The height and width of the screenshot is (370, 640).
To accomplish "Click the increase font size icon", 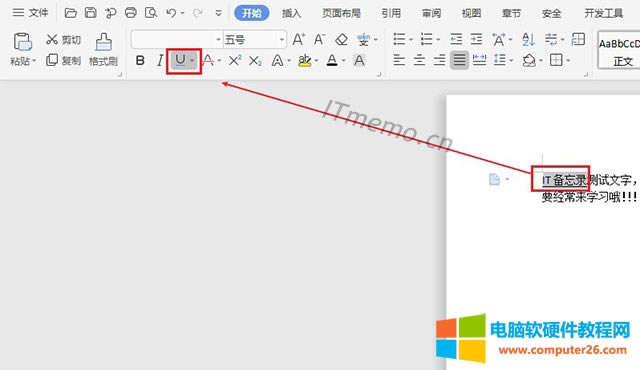I will pos(298,40).
